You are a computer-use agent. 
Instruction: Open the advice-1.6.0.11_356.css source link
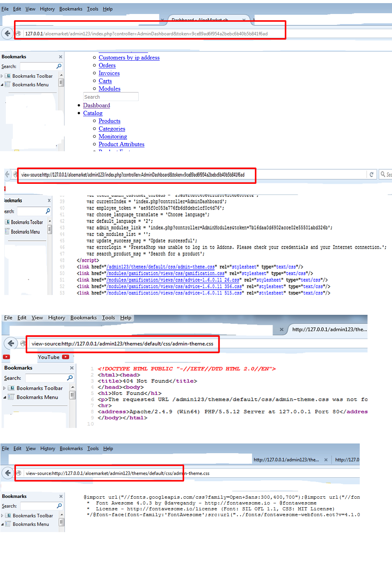(175, 286)
